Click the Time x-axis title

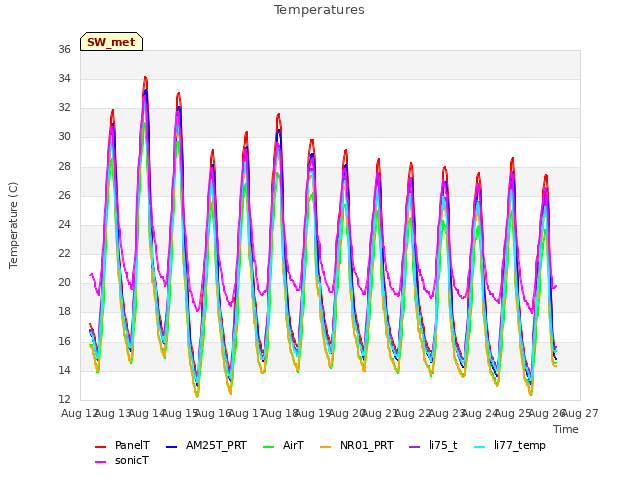coord(566,429)
